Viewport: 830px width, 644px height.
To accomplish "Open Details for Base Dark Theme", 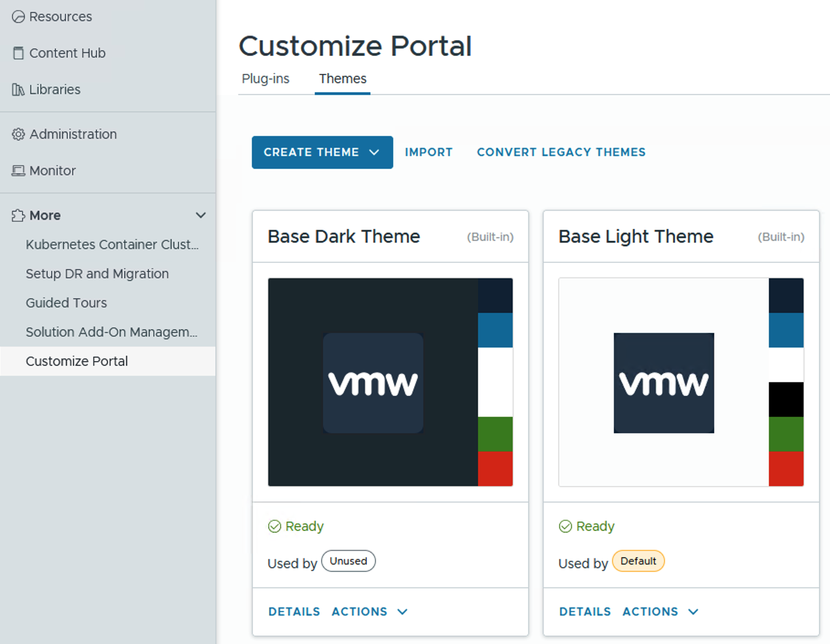I will click(x=294, y=612).
